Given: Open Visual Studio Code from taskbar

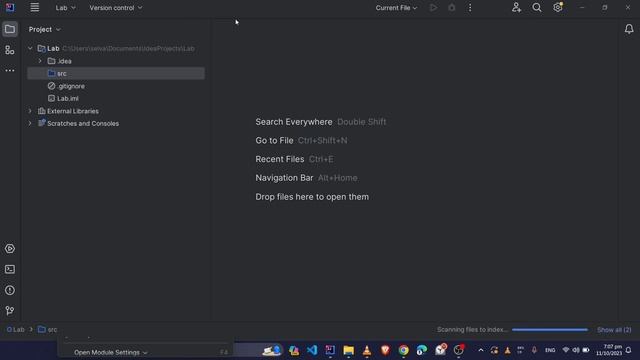Looking at the screenshot, I should 312,350.
